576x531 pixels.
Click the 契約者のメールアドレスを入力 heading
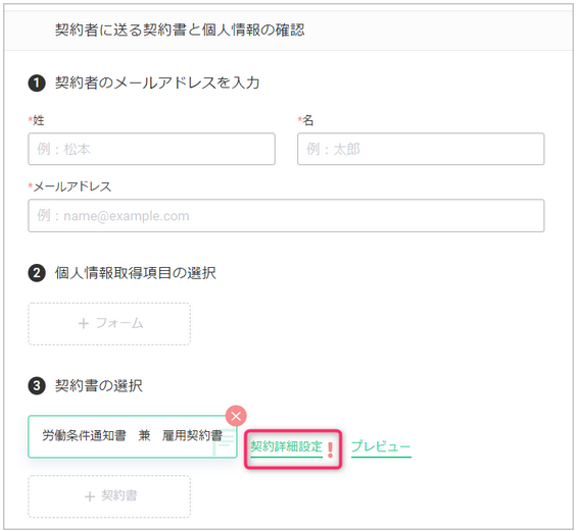click(x=157, y=83)
